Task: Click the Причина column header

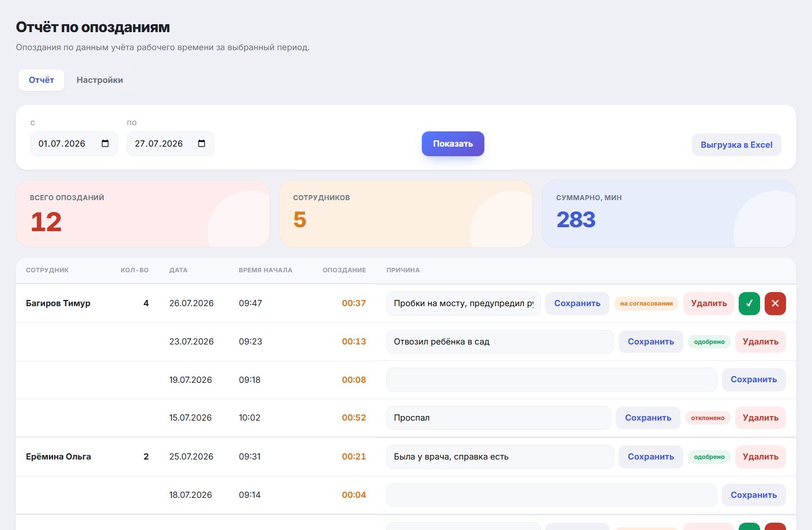Action: tap(403, 270)
